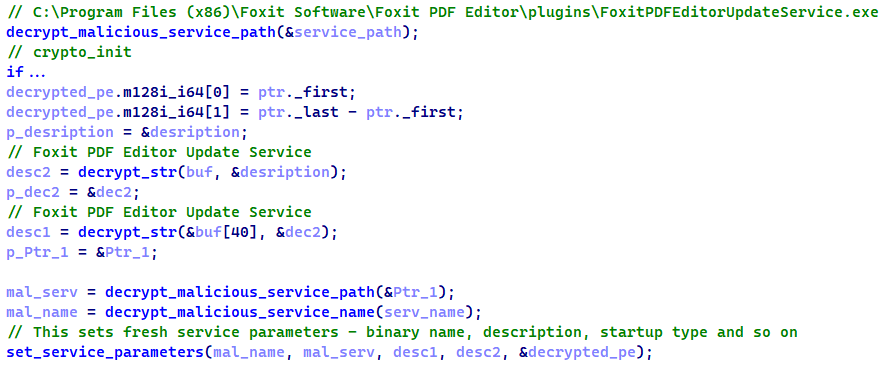The width and height of the screenshot is (883, 367).
Task: Click the ptr._first member in m128i_i64[0] assignment
Action: [305, 92]
